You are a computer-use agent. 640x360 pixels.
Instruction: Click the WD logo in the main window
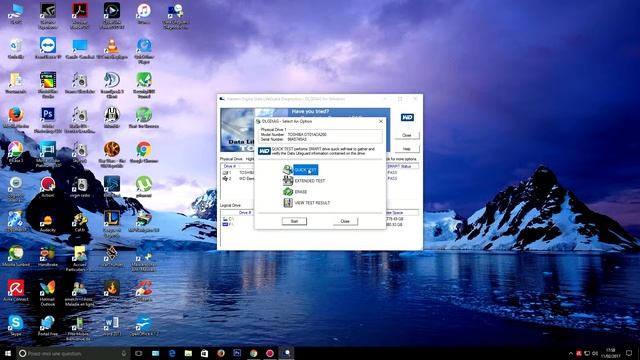pyautogui.click(x=407, y=118)
